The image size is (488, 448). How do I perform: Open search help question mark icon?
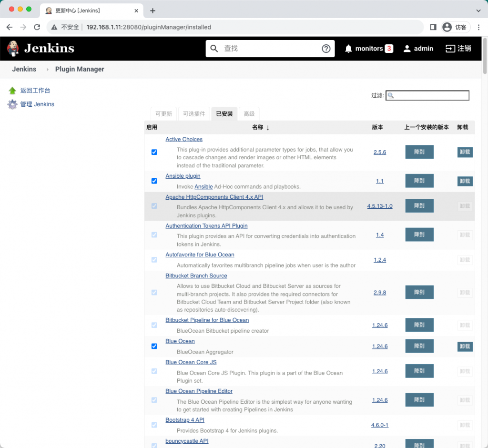326,49
